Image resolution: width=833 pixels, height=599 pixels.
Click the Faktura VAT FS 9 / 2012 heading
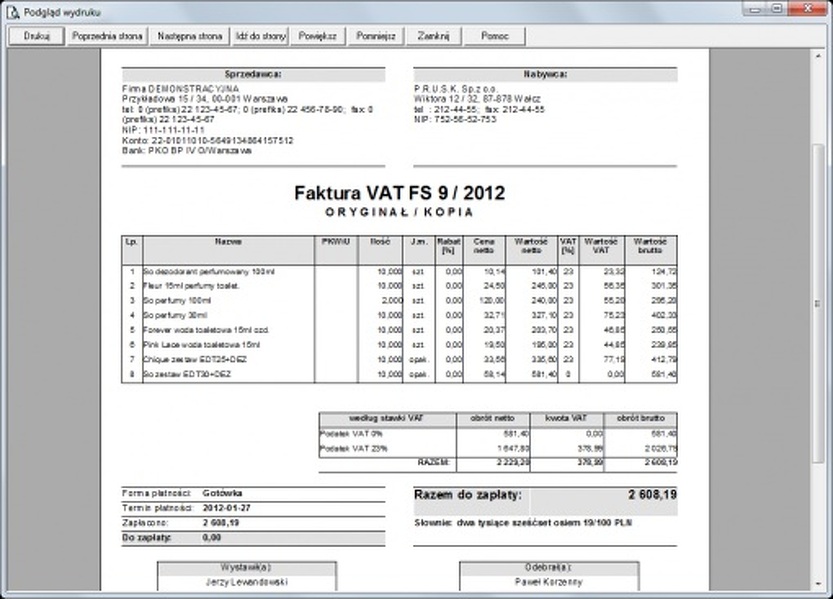click(x=399, y=192)
